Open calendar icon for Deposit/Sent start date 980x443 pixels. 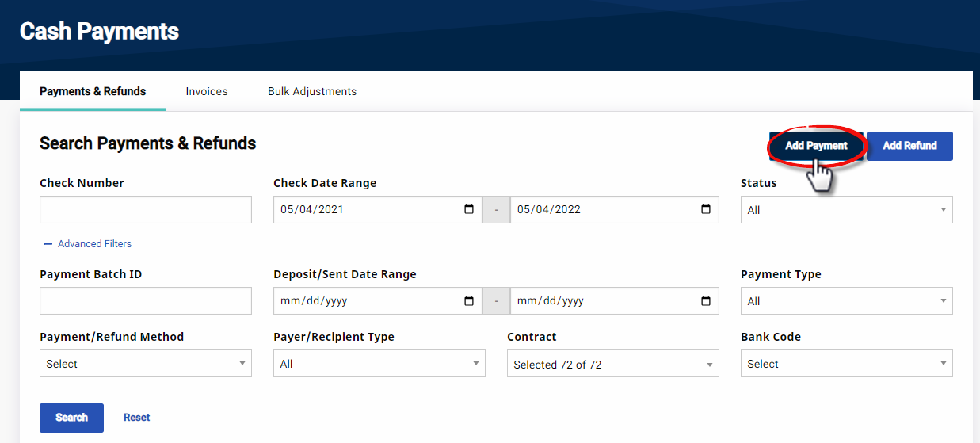pos(469,301)
